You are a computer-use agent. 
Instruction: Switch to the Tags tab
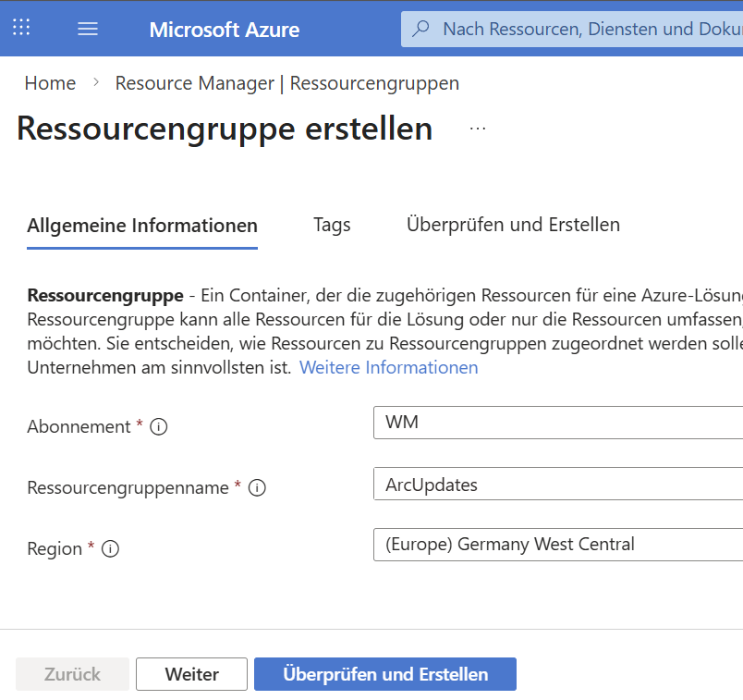(332, 225)
